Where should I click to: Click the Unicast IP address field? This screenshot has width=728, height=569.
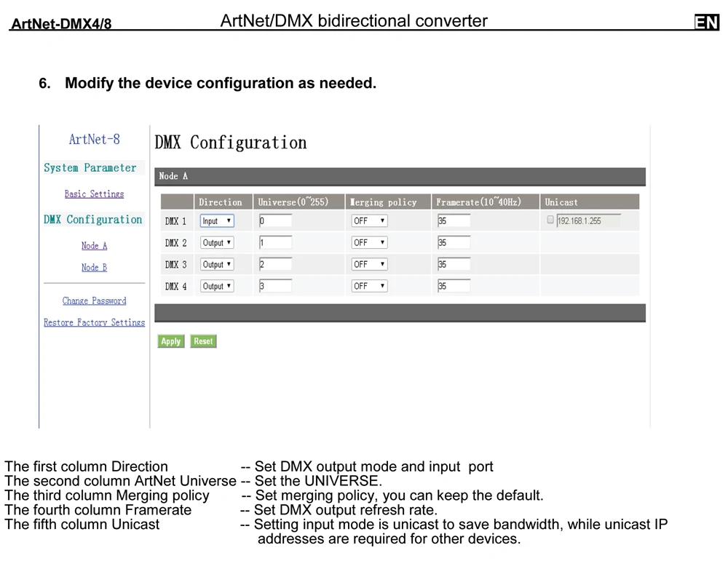[x=588, y=221]
